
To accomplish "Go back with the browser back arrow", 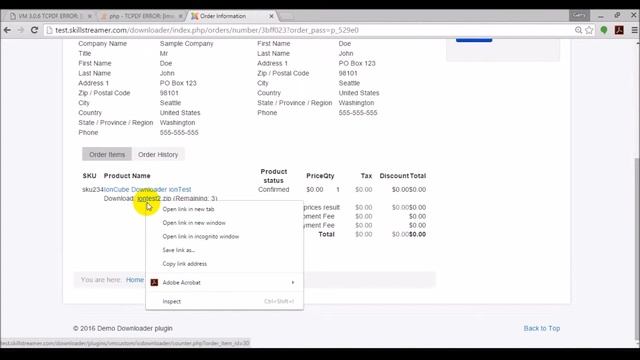I will (7, 30).
